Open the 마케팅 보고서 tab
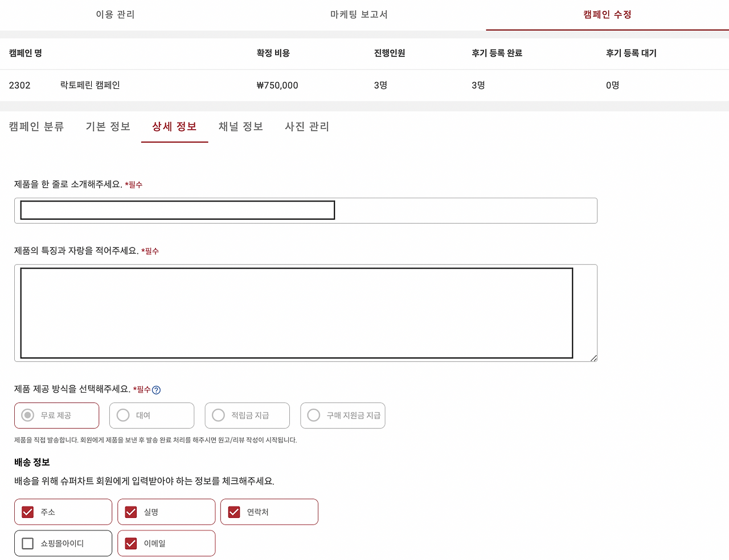The width and height of the screenshot is (729, 560). 358,15
